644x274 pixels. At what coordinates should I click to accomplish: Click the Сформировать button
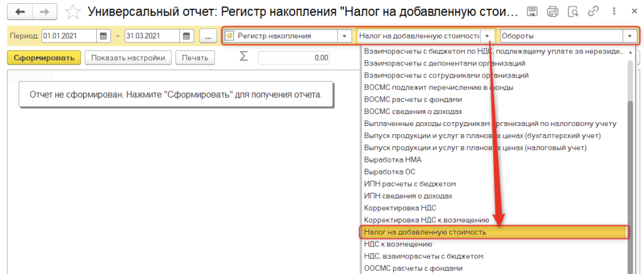43,58
